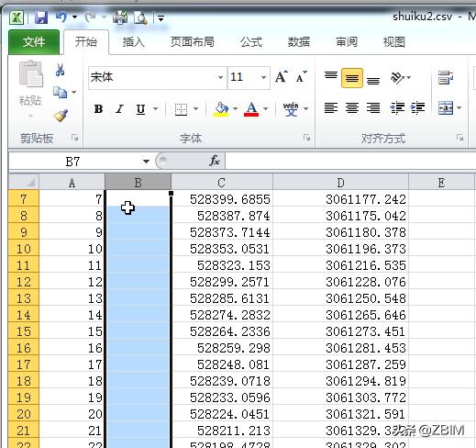Click Merge and Center icon
Viewport: 476px width, 448px height.
pos(446,108)
